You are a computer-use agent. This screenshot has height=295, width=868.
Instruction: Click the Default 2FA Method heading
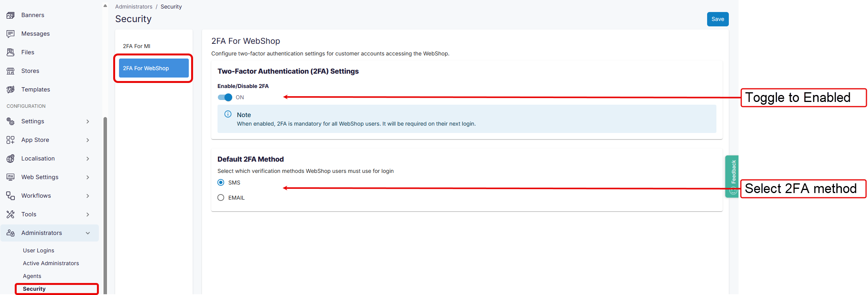[x=250, y=159]
